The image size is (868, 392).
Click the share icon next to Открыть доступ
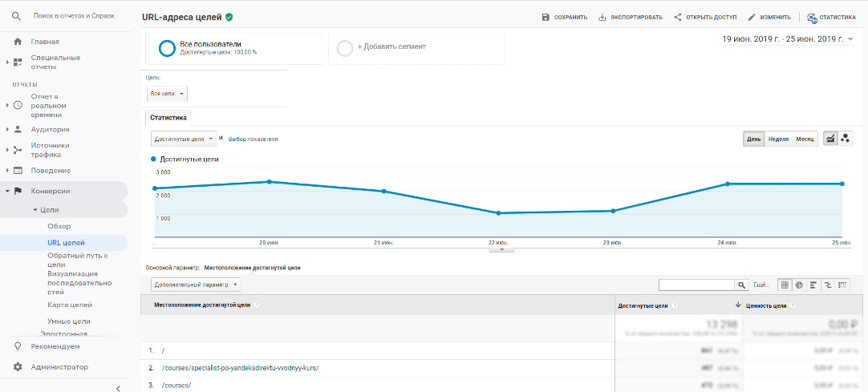tap(678, 17)
